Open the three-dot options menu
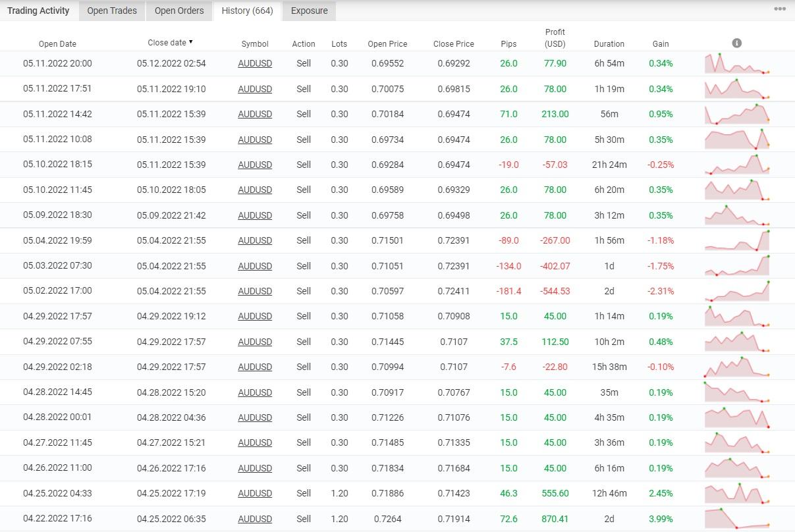Viewport: 795px width, 532px height. point(780,10)
